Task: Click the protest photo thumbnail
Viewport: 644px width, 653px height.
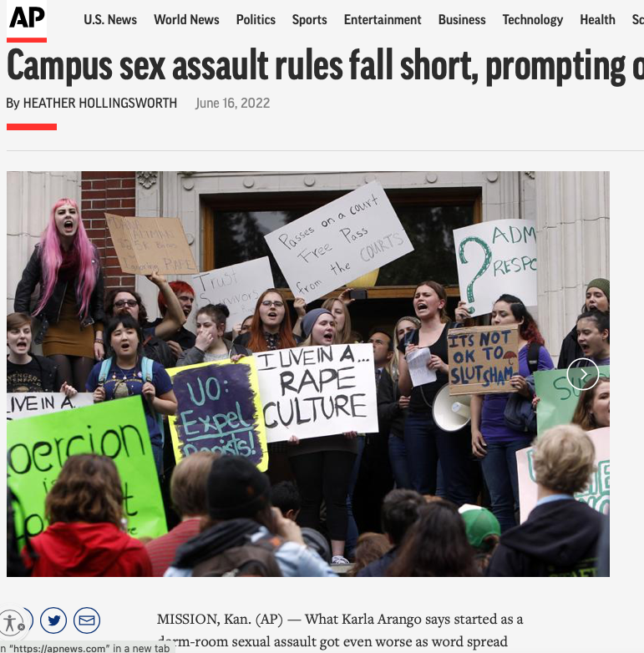Action: (308, 374)
